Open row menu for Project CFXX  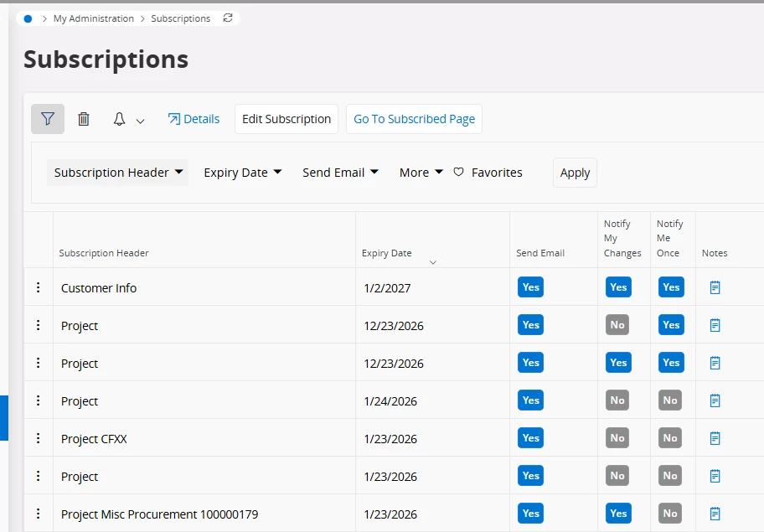tap(38, 438)
